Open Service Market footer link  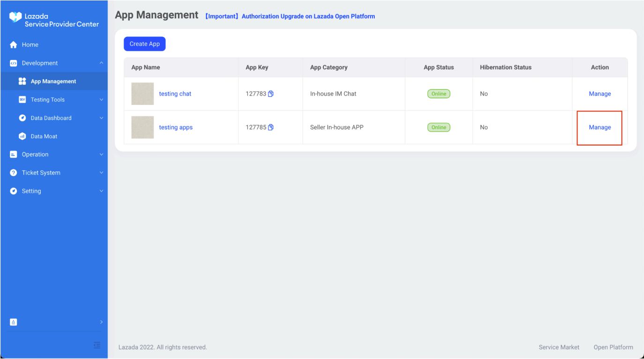click(x=559, y=347)
